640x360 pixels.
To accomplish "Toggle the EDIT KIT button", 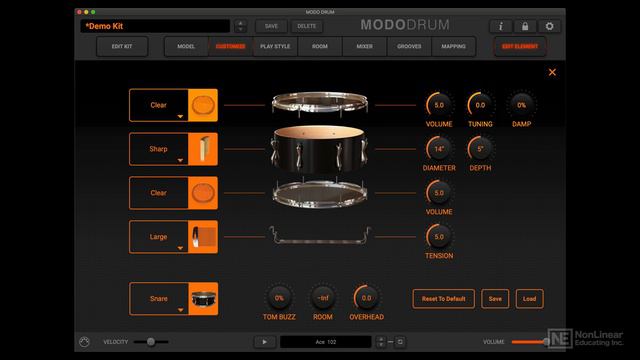I will (122, 47).
